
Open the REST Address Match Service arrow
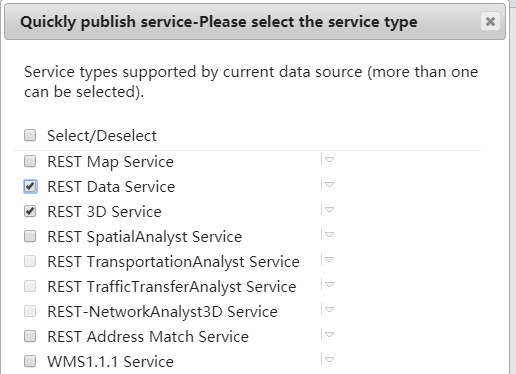point(329,335)
